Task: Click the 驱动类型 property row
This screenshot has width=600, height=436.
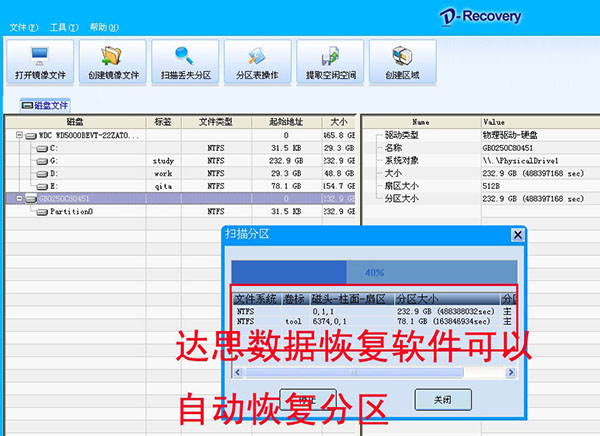Action: click(x=481, y=135)
